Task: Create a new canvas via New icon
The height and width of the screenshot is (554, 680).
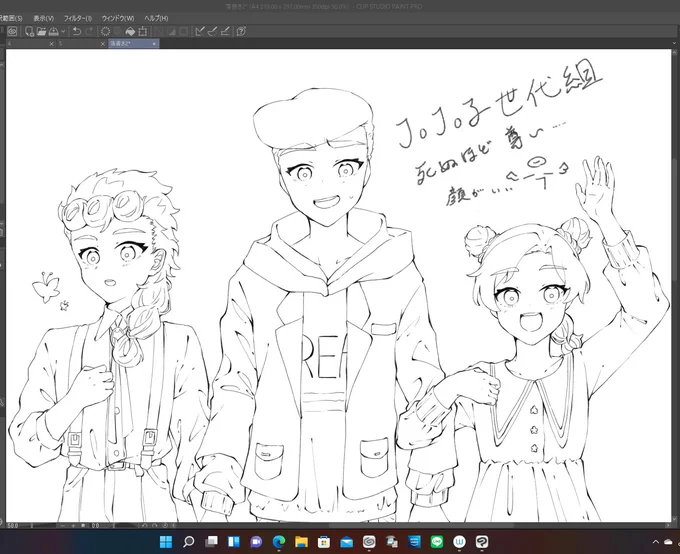Action: 29,31
